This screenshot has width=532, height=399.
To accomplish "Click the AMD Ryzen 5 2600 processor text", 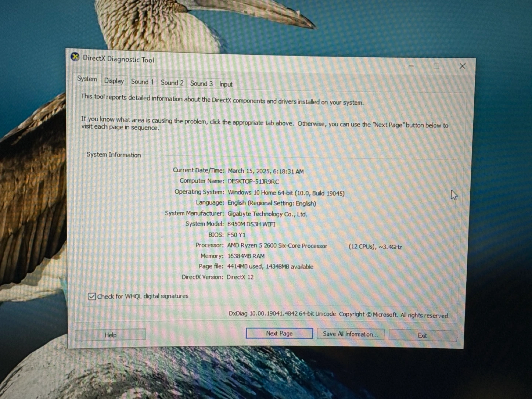I will (x=277, y=246).
